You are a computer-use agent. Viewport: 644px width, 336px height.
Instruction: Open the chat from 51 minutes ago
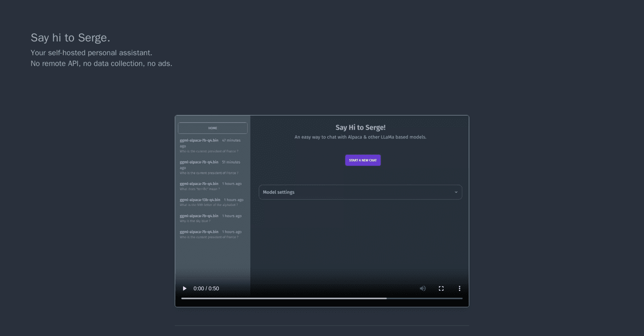coord(210,167)
